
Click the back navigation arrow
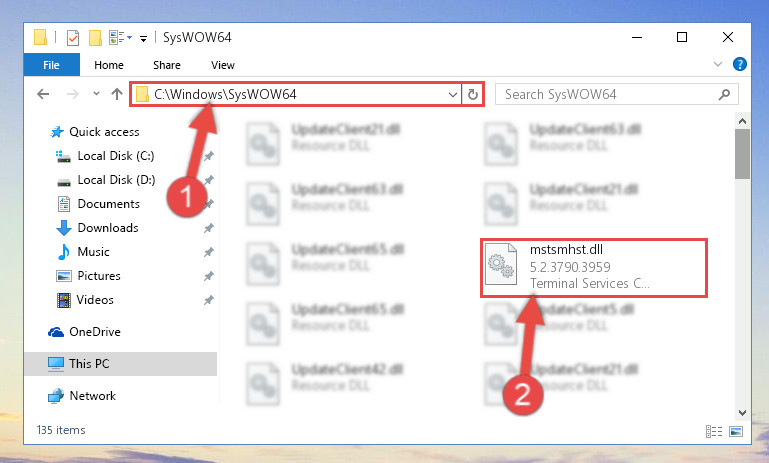(x=43, y=94)
